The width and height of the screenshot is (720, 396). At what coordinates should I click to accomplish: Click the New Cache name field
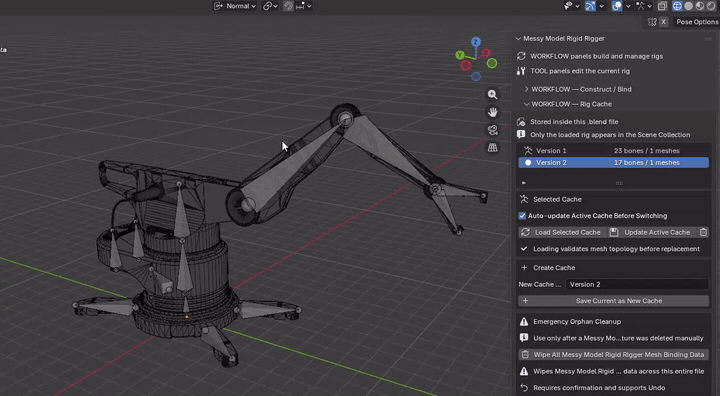coord(637,284)
